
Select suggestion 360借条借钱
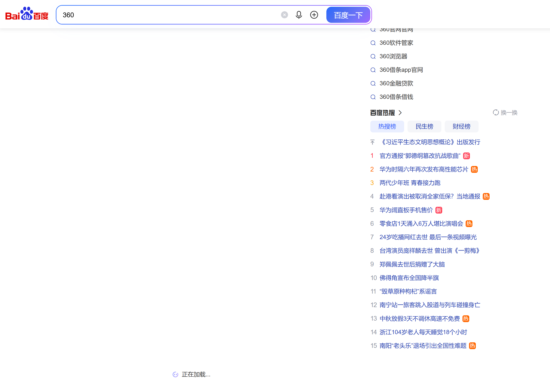[x=396, y=97]
